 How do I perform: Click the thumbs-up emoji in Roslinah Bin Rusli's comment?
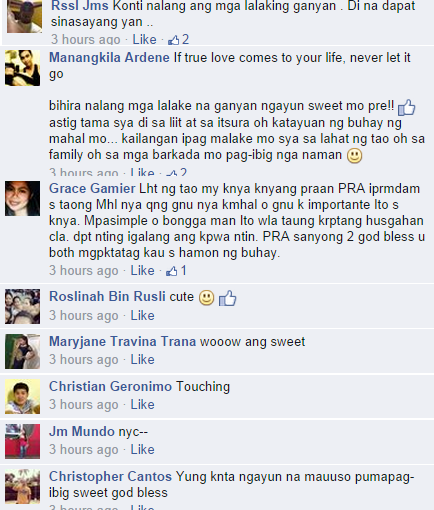coord(228,298)
